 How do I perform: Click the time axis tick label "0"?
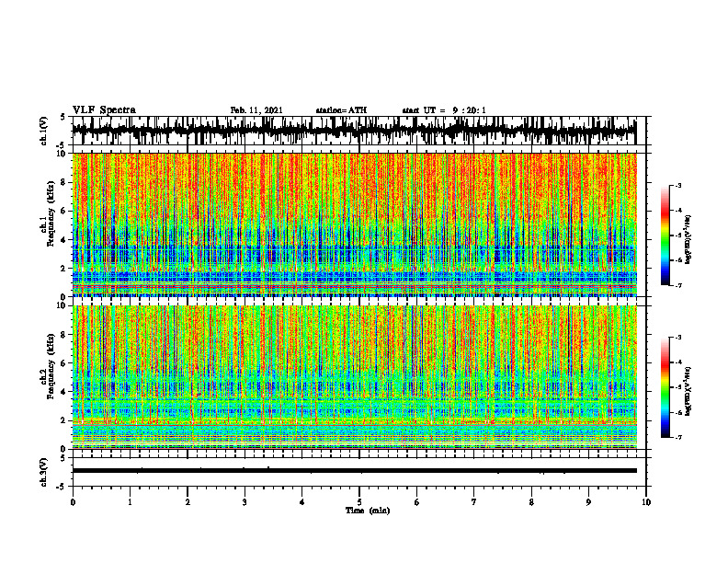click(73, 502)
